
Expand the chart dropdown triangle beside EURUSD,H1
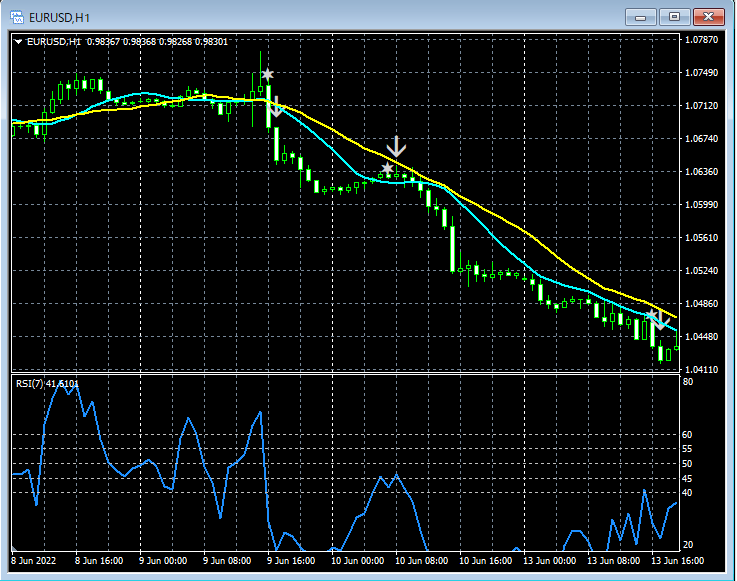pyautogui.click(x=19, y=42)
